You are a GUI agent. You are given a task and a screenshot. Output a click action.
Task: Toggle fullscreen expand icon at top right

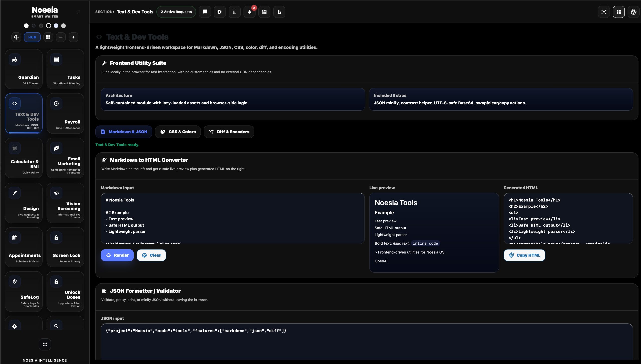click(x=604, y=12)
